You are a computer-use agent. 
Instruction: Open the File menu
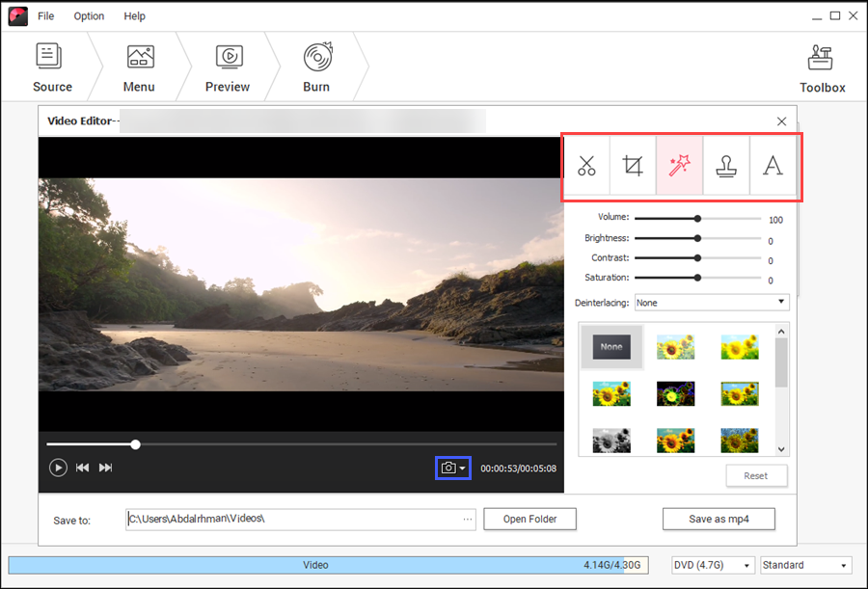(x=45, y=15)
